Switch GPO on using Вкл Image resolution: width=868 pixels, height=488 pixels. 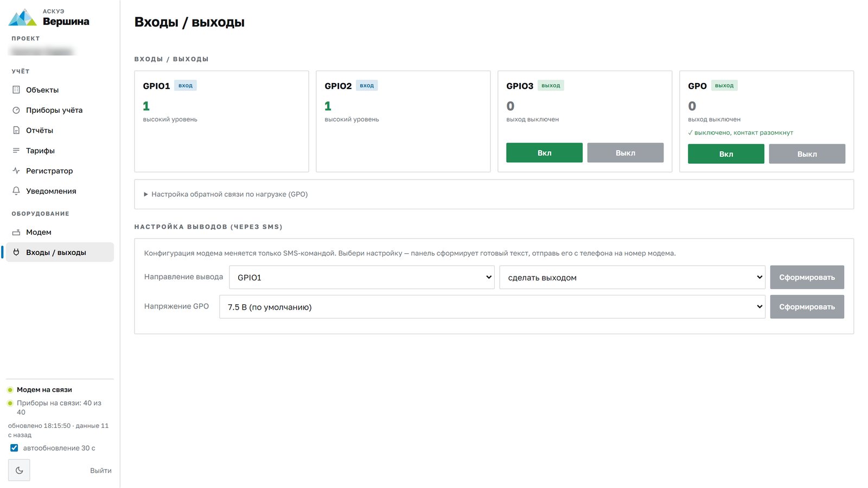click(726, 154)
